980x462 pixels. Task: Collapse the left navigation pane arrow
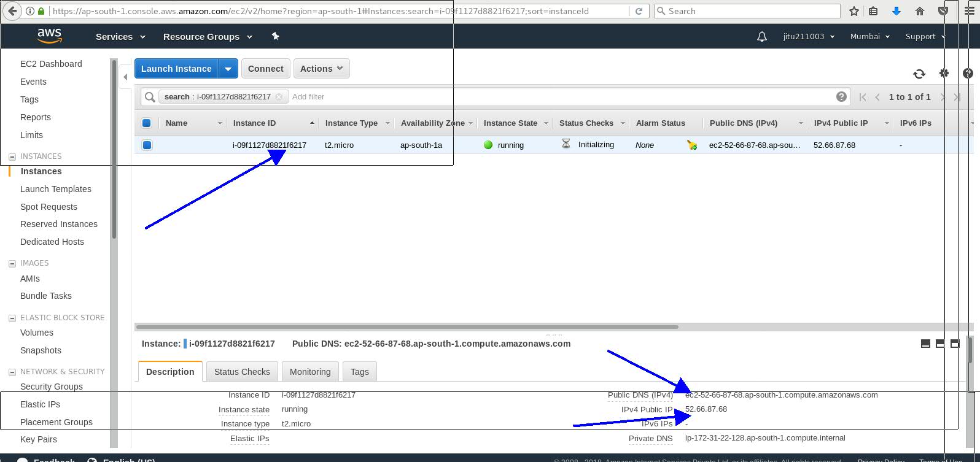tap(125, 77)
